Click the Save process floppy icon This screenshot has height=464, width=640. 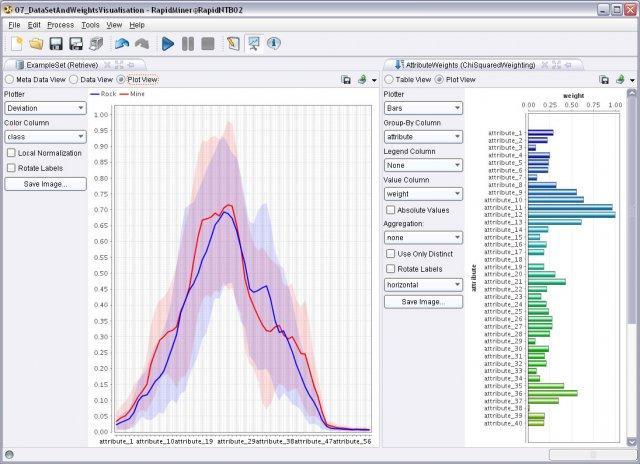click(x=56, y=44)
